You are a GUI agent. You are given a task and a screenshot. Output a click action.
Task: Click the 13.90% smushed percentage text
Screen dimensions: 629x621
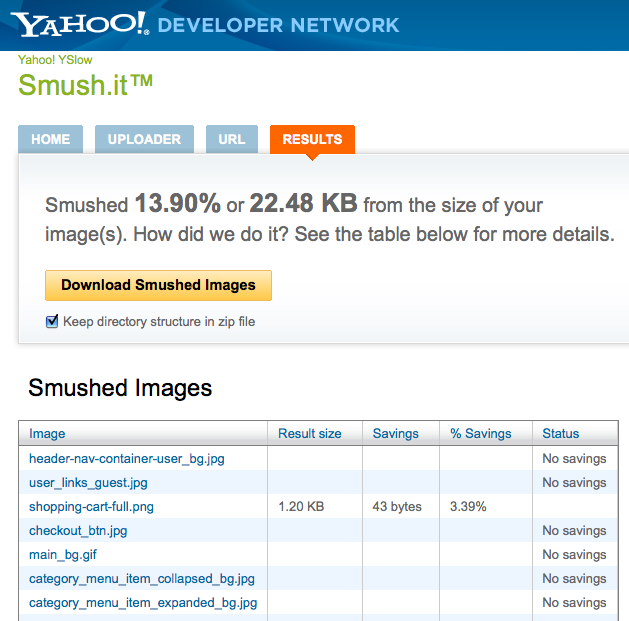click(178, 203)
